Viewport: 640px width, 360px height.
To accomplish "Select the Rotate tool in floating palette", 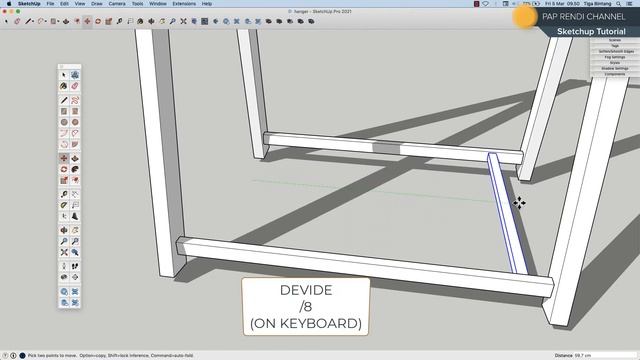I will tap(64, 169).
